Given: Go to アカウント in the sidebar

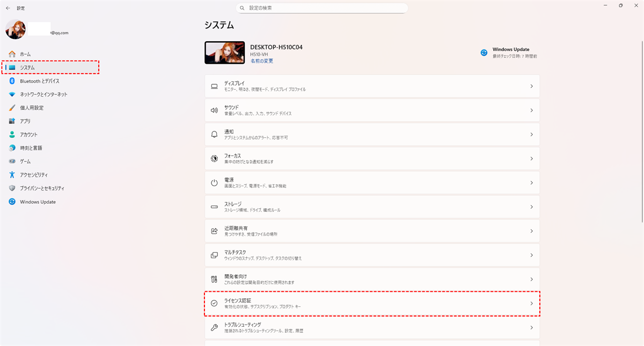Looking at the screenshot, I should point(29,135).
